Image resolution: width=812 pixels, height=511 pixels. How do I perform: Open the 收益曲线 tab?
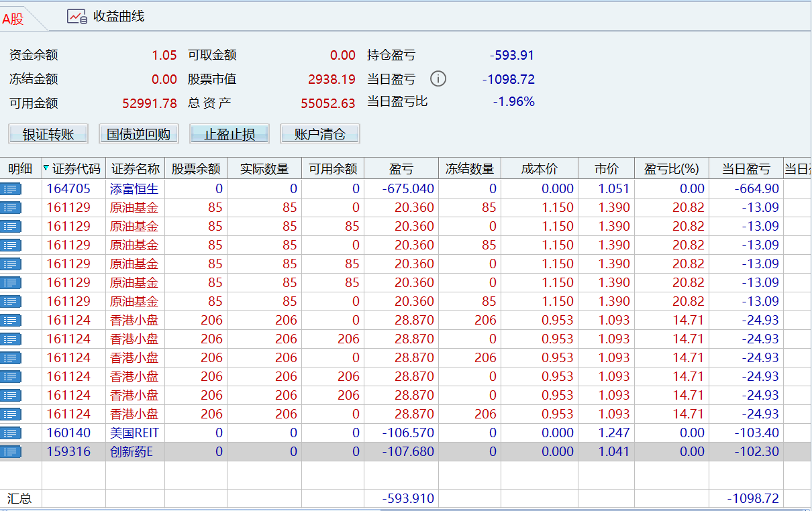[x=118, y=17]
